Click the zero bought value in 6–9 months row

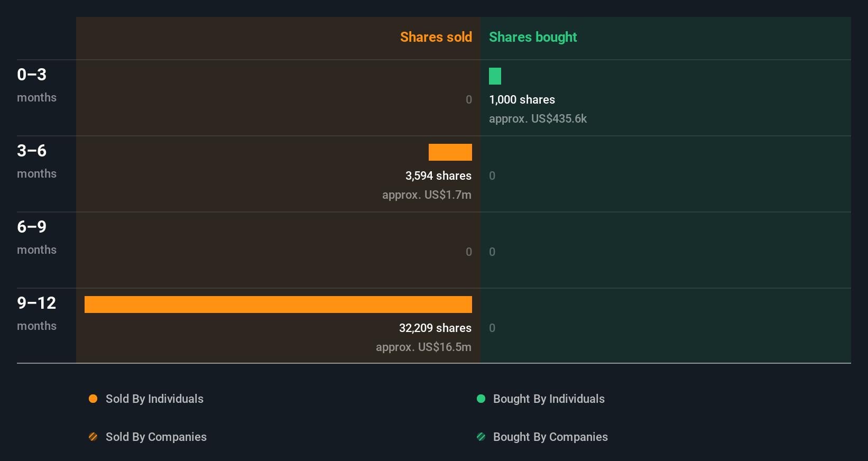point(492,252)
